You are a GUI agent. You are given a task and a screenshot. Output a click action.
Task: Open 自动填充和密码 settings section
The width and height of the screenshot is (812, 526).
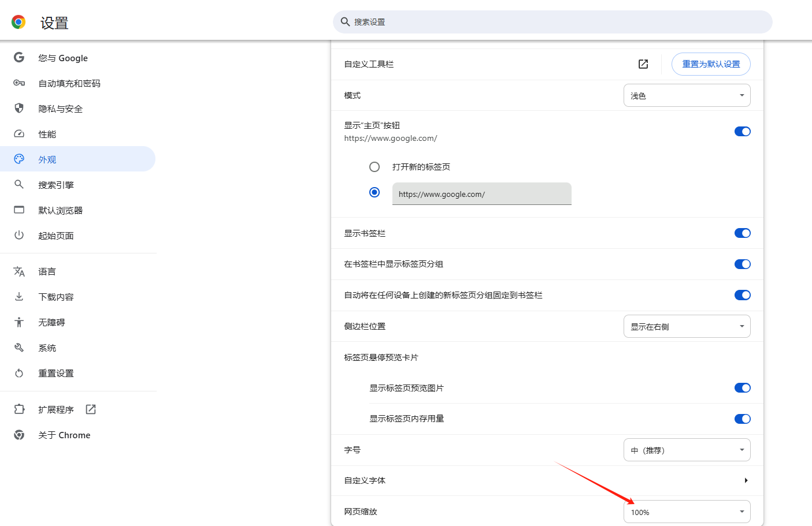[77, 83]
